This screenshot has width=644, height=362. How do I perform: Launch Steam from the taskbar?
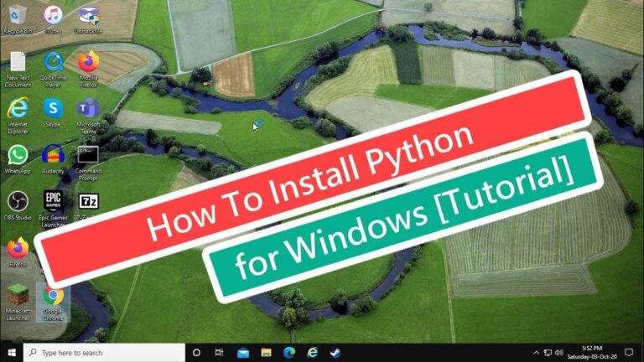coord(335,353)
